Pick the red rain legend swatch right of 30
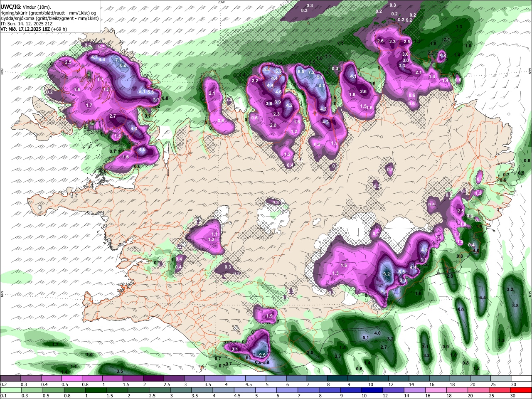Viewport: 532px width, 399px height. 521,390
